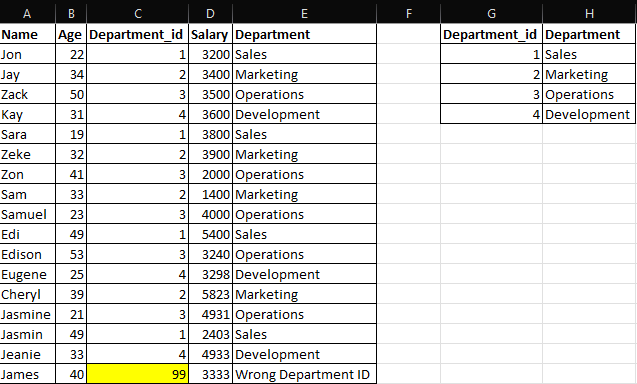Click Sam's salary cell 1400
This screenshot has height=384, width=637.
210,194
